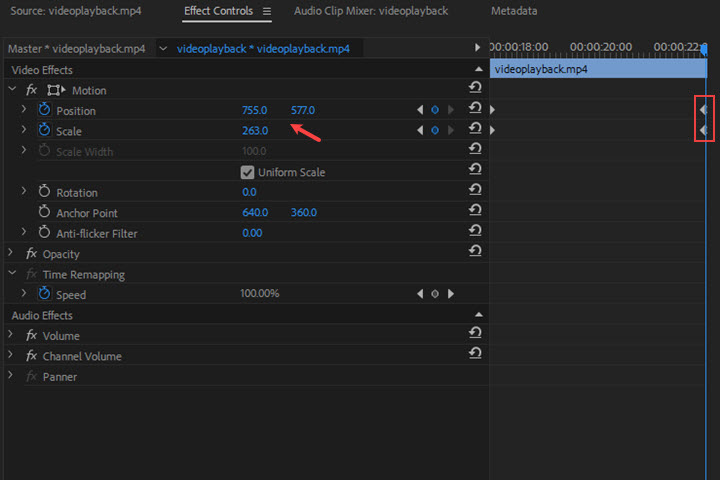Expand the Anti-flicker Filter property
This screenshot has height=480, width=720.
24,232
